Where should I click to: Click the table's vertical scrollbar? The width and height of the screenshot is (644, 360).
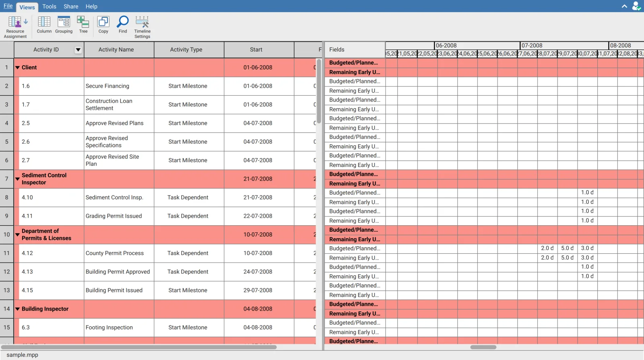pos(319,91)
